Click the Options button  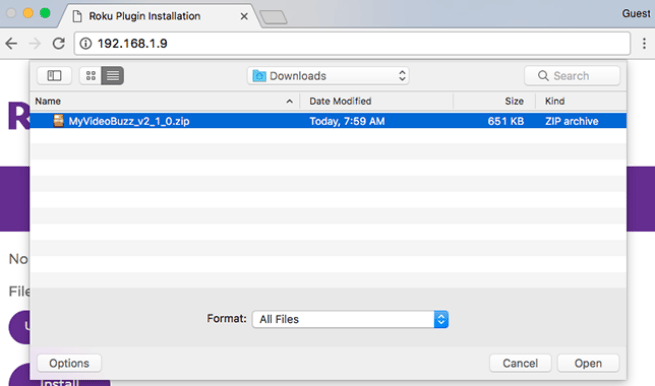tap(69, 363)
